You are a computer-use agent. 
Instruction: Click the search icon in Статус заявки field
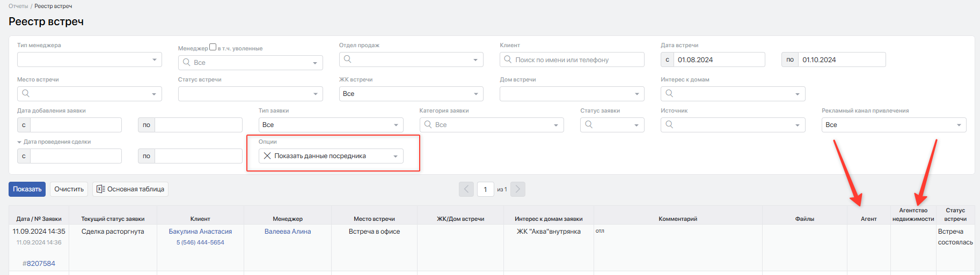(x=589, y=124)
